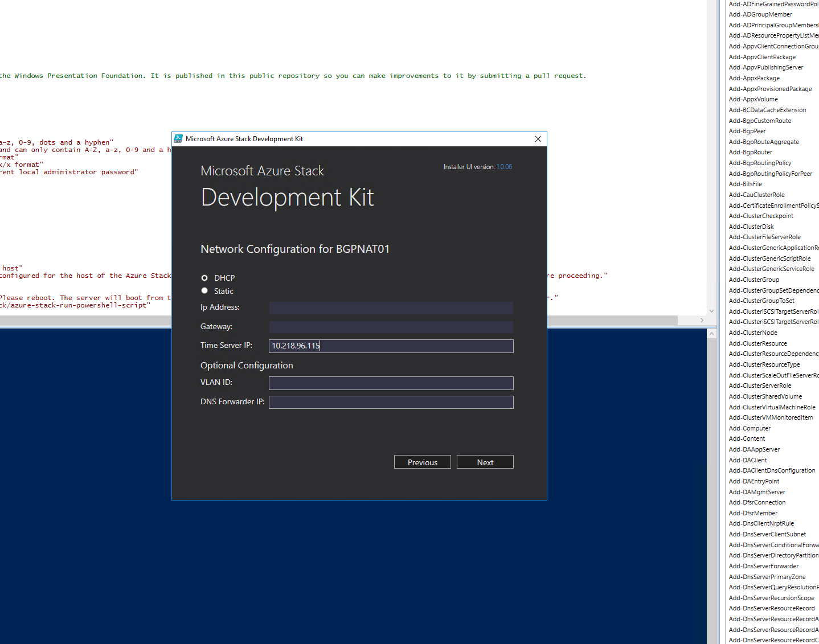Select Add-BgpRouter command
Image resolution: width=819 pixels, height=644 pixels.
tap(751, 152)
